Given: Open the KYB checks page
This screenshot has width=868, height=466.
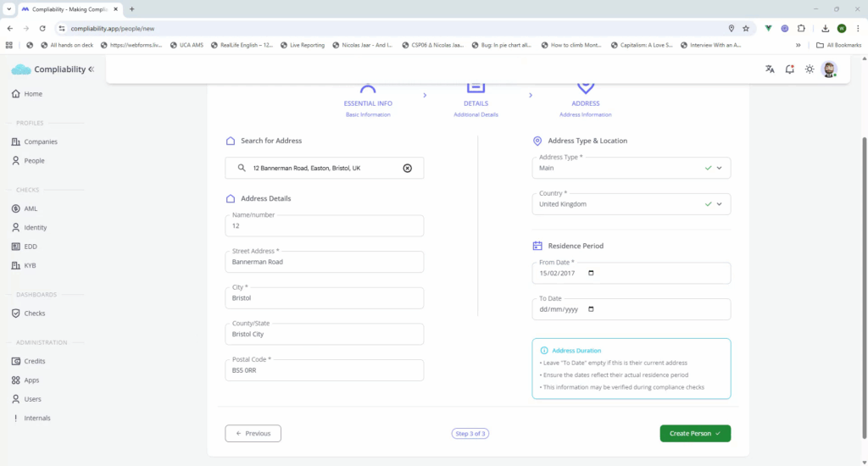Looking at the screenshot, I should pos(31,265).
